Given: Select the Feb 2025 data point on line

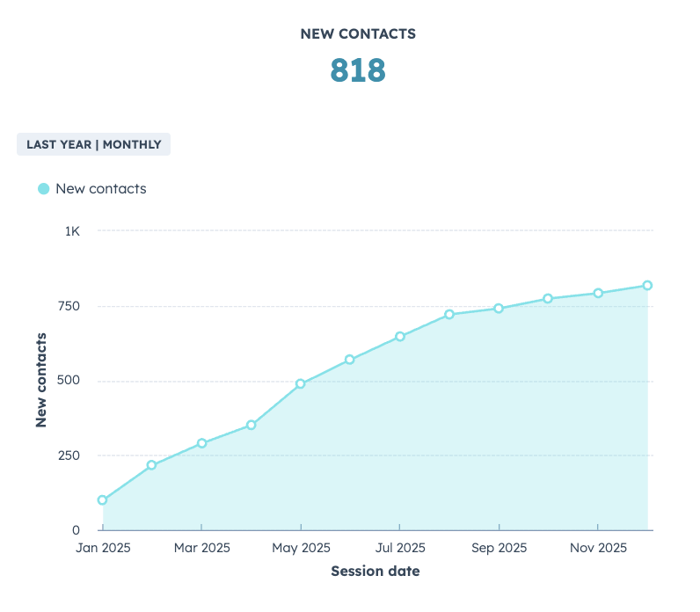Looking at the screenshot, I should pyautogui.click(x=151, y=465).
